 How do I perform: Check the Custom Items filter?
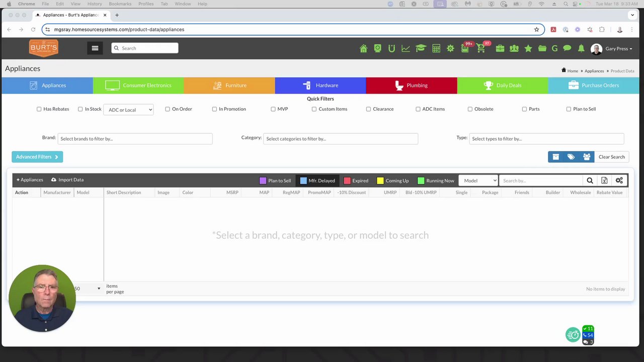click(x=314, y=109)
